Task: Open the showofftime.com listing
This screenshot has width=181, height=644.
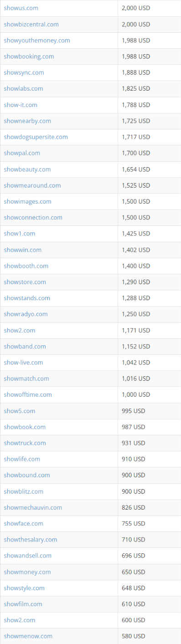Action: coord(28,394)
